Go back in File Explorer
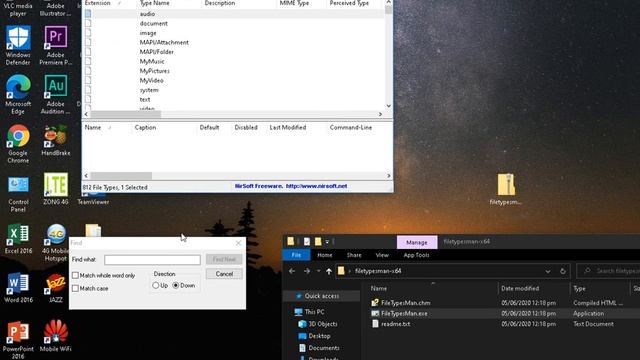 (x=292, y=271)
